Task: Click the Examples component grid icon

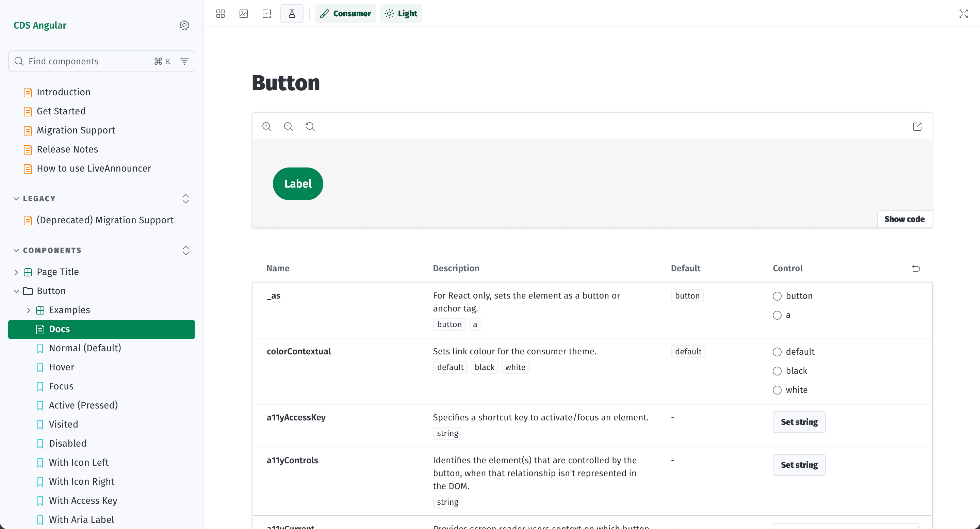Action: click(x=40, y=310)
